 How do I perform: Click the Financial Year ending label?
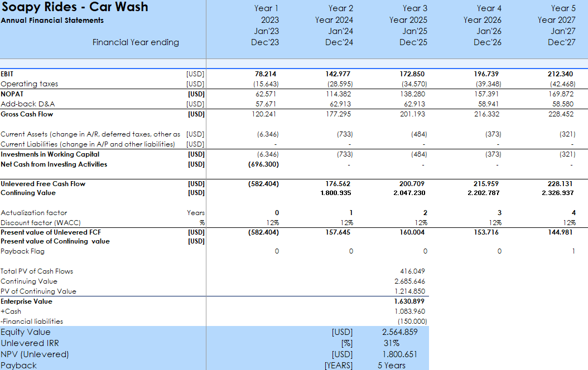(136, 42)
